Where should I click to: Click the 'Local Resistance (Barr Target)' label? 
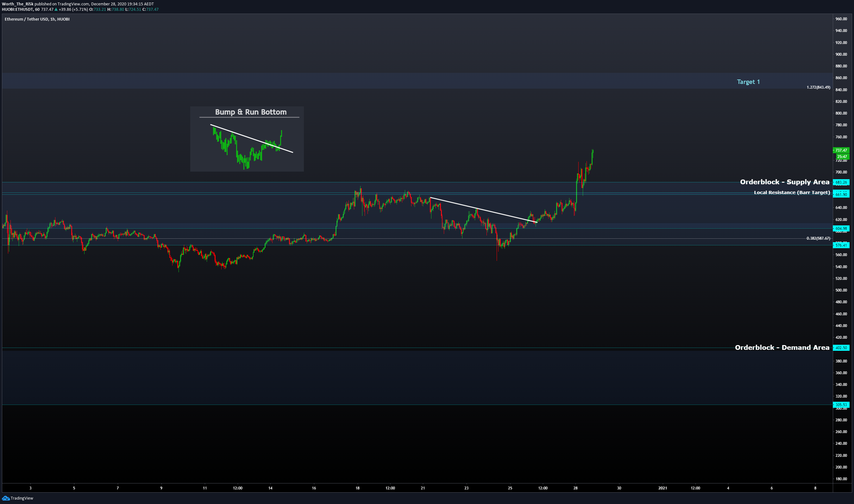pyautogui.click(x=792, y=192)
